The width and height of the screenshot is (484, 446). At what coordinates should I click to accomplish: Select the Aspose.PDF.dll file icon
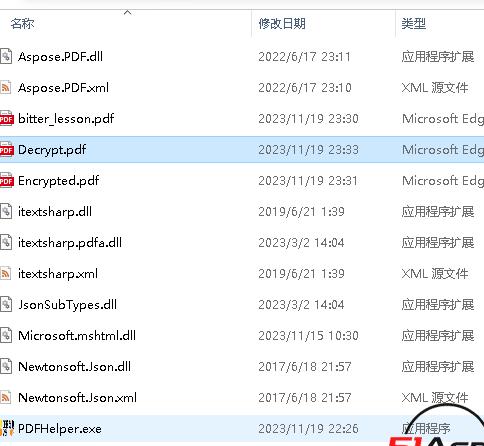coord(6,56)
